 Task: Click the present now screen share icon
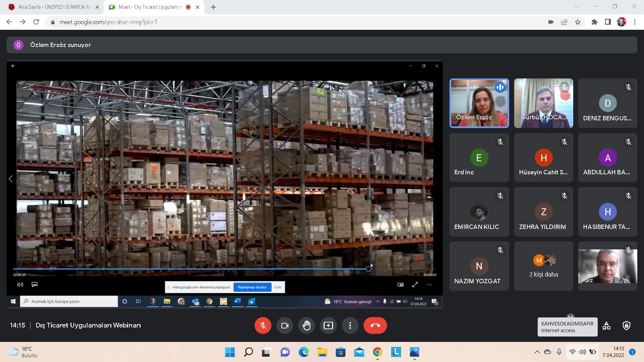click(328, 325)
